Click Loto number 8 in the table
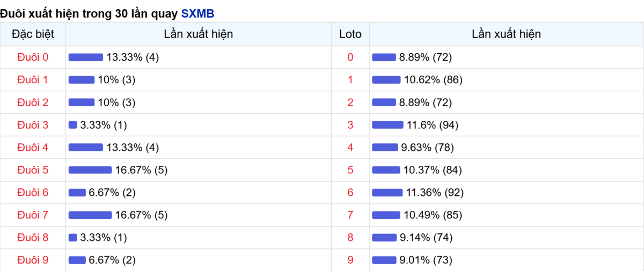 (x=350, y=238)
